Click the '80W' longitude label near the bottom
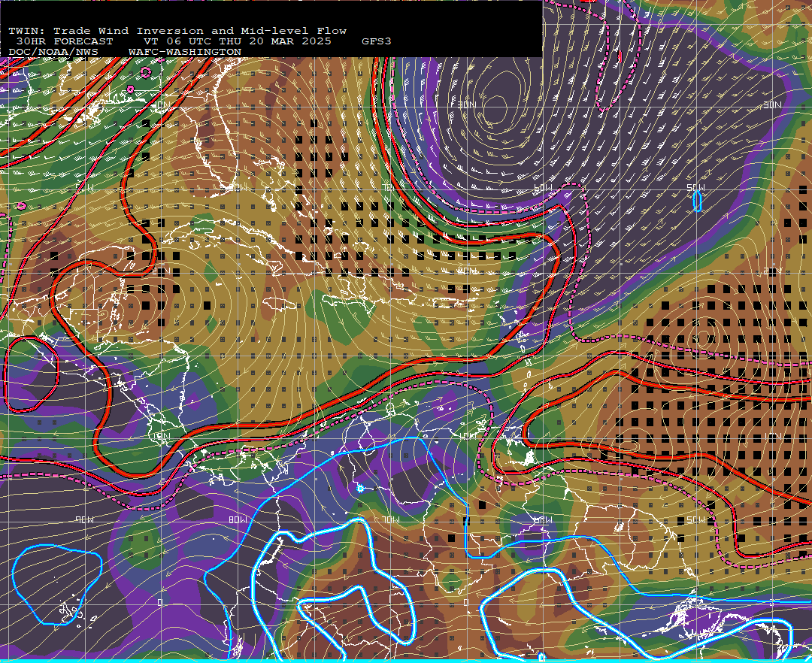The image size is (812, 663). click(239, 519)
